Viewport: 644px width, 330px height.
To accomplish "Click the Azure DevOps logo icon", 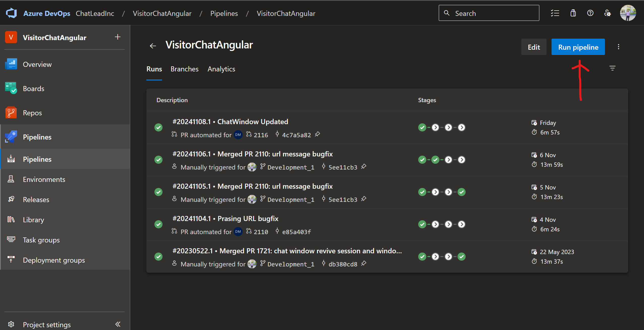I will coord(11,13).
